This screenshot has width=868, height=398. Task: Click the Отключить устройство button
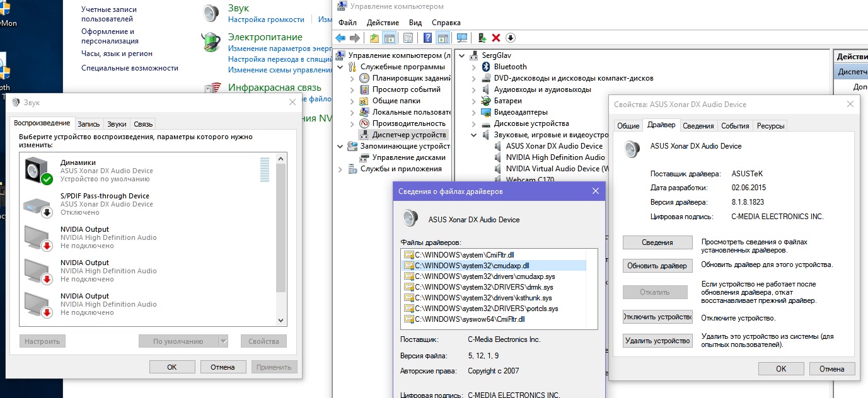[x=657, y=317]
